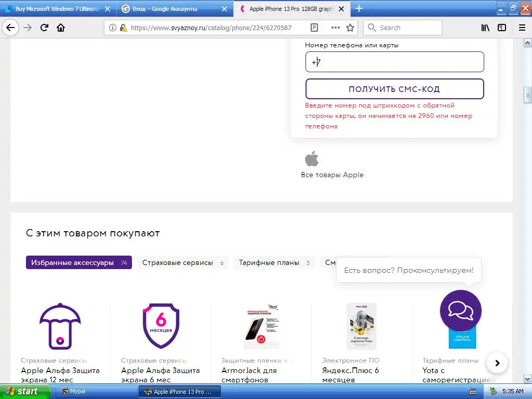Open page actions three-dot menu
Screen dimensions: 532x399
click(x=335, y=28)
